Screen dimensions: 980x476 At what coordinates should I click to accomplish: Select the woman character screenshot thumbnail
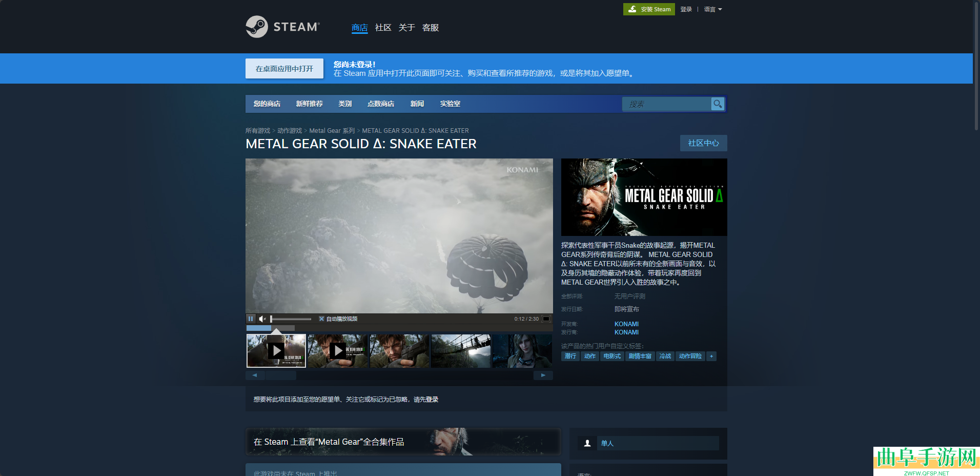(522, 351)
